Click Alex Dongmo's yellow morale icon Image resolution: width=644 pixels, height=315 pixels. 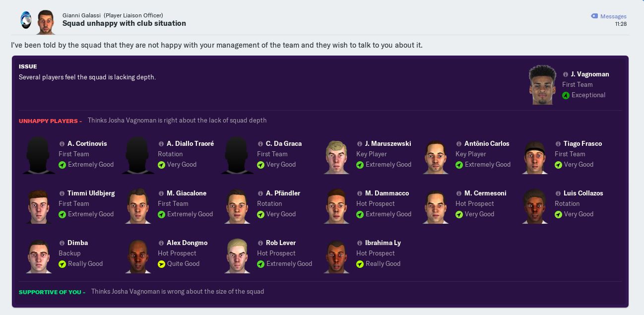161,264
